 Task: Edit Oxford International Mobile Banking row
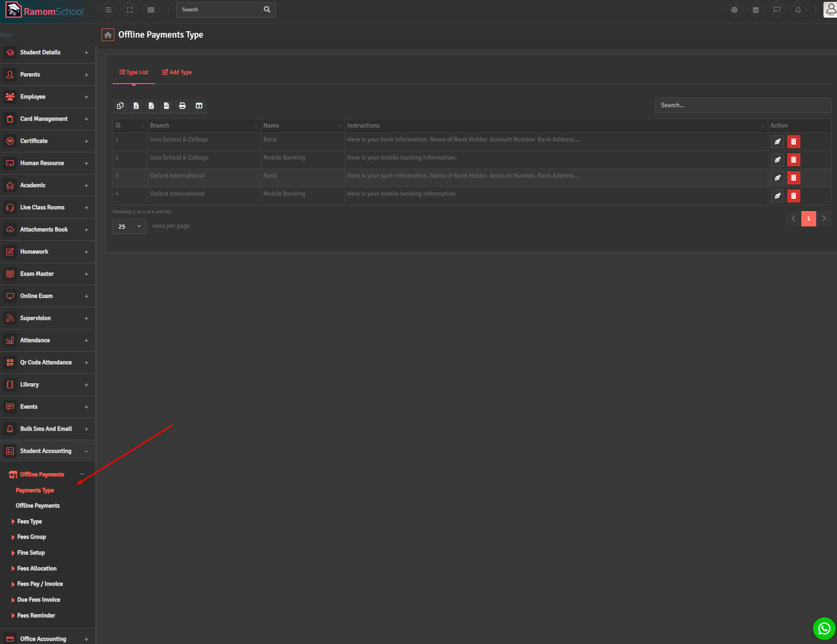[777, 196]
